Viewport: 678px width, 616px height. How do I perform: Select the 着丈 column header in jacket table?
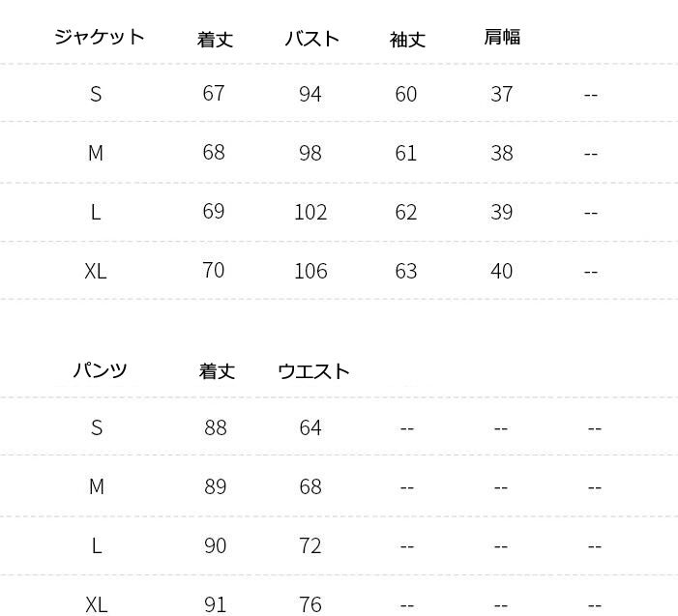point(215,40)
